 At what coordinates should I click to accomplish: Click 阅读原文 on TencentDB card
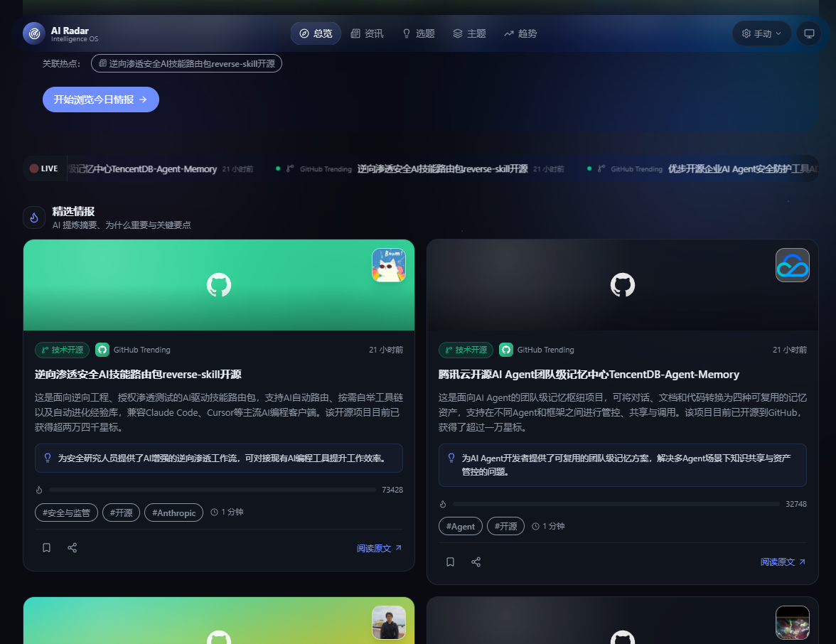click(783, 562)
